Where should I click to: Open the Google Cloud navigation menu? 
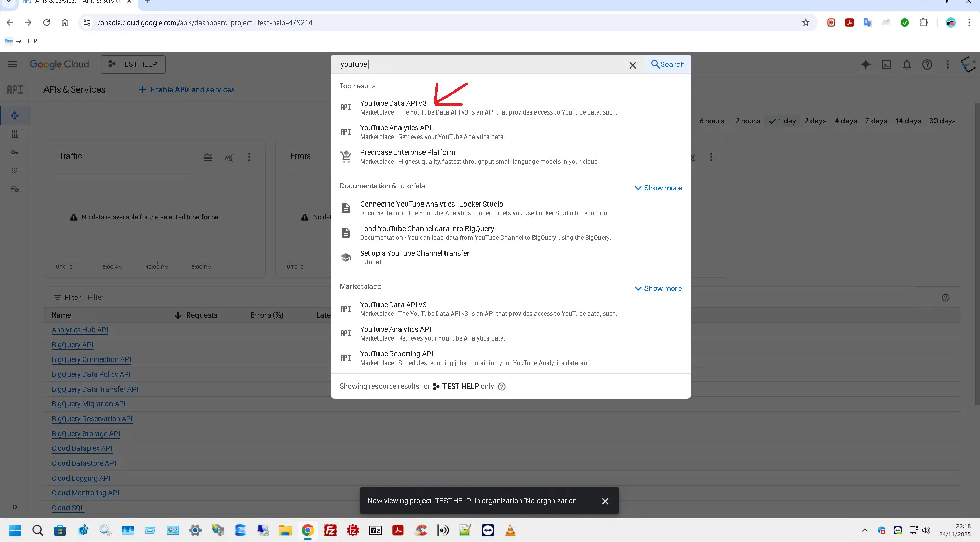click(x=13, y=64)
